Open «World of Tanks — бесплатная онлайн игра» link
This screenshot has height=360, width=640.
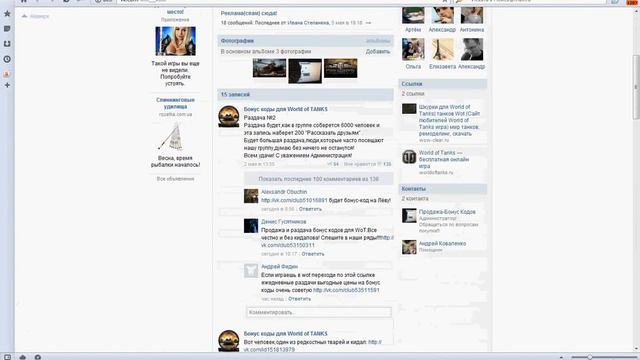(444, 159)
